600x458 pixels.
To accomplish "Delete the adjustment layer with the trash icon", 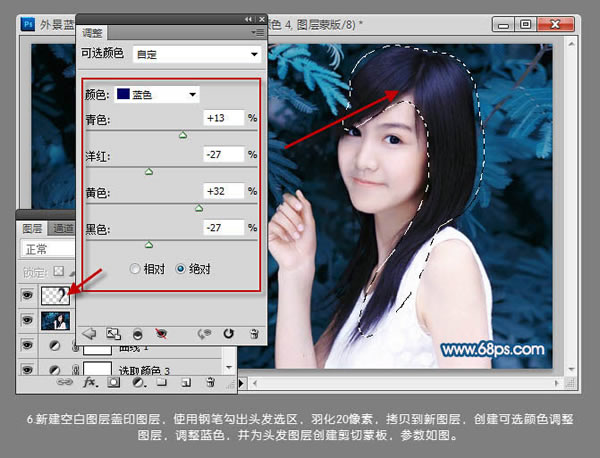I will (x=254, y=333).
